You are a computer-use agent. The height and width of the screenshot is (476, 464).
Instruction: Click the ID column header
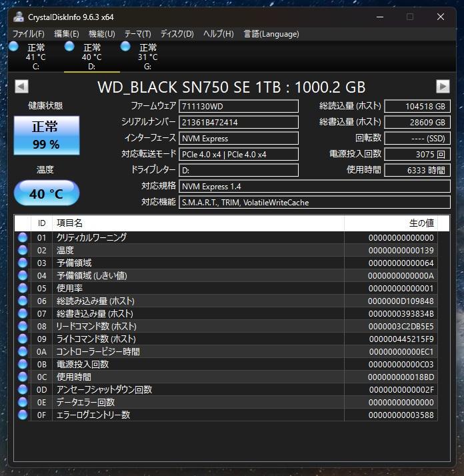tap(41, 223)
